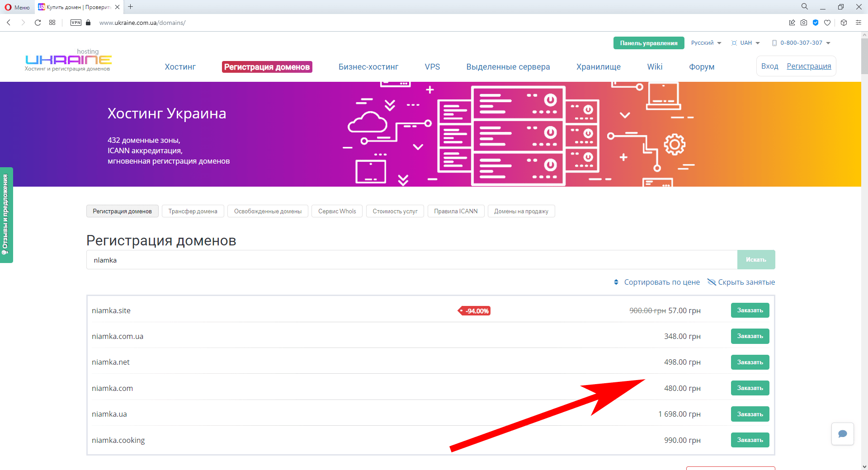Click the address bar URL

142,23
